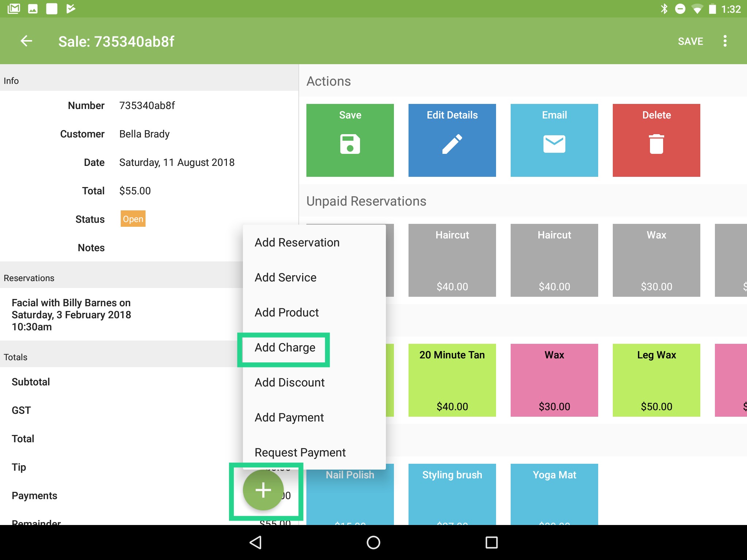747x560 pixels.
Task: Select Add Payment from the popup menu
Action: 314,417
